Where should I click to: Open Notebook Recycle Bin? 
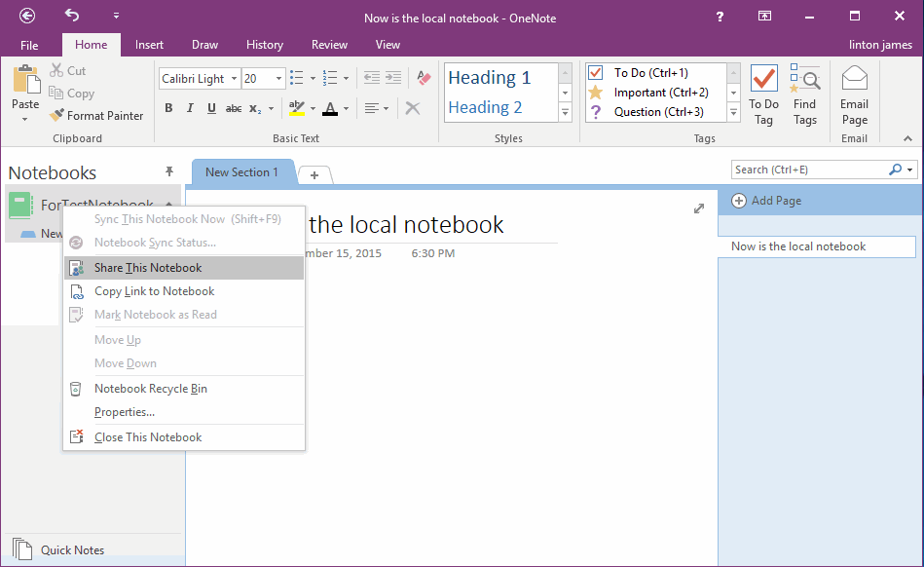coord(184,389)
